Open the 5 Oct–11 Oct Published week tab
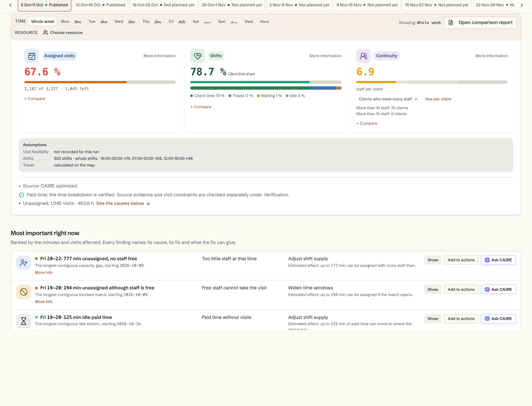Viewport: 532px width, 406px height. point(45,5)
